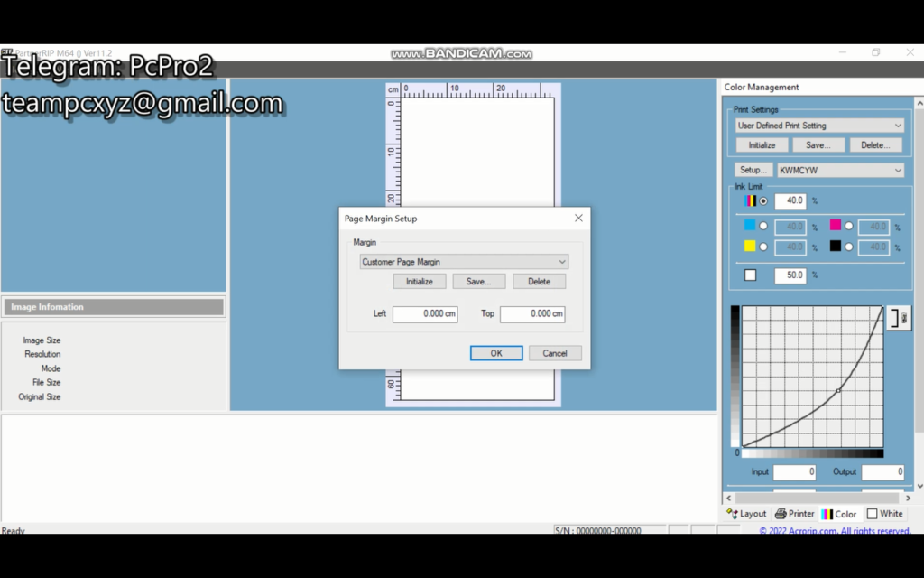Select the yellow ink limit radio button
The image size is (924, 578).
click(763, 247)
